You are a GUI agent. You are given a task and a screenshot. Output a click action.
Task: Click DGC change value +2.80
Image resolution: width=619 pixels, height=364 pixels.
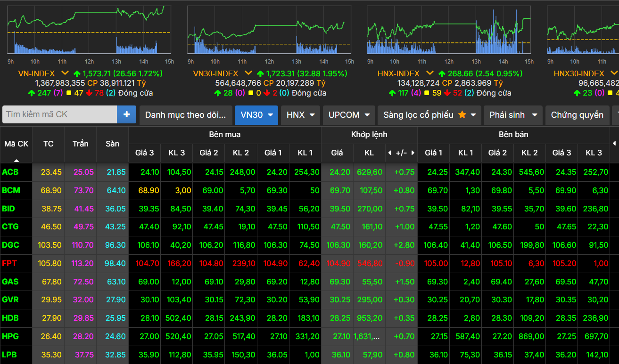point(404,245)
